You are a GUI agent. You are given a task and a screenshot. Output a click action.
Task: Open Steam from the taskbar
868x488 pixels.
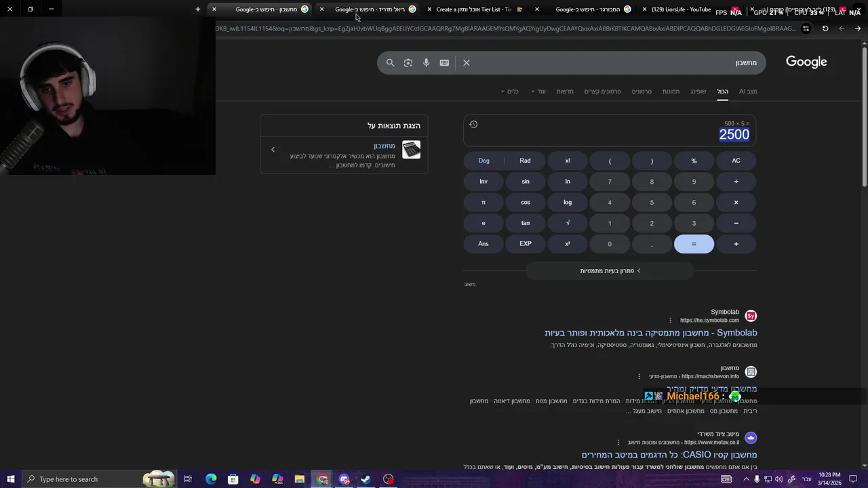[366, 479]
